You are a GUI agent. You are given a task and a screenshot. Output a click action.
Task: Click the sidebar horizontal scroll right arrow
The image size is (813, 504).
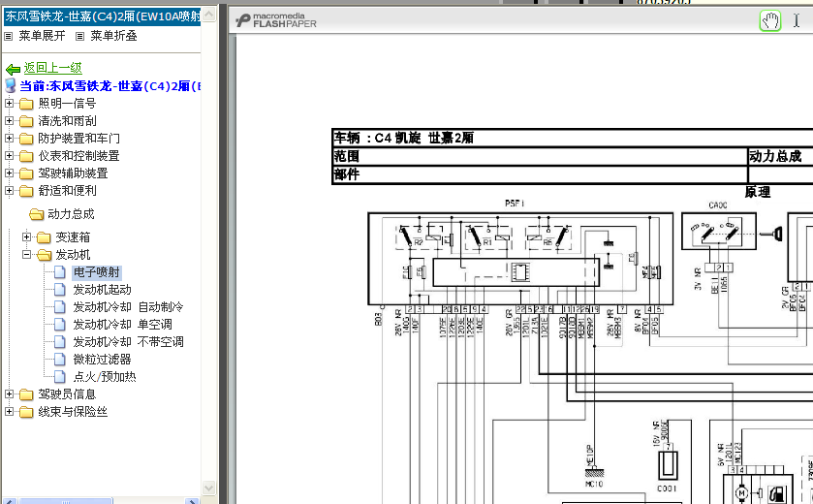[192, 501]
